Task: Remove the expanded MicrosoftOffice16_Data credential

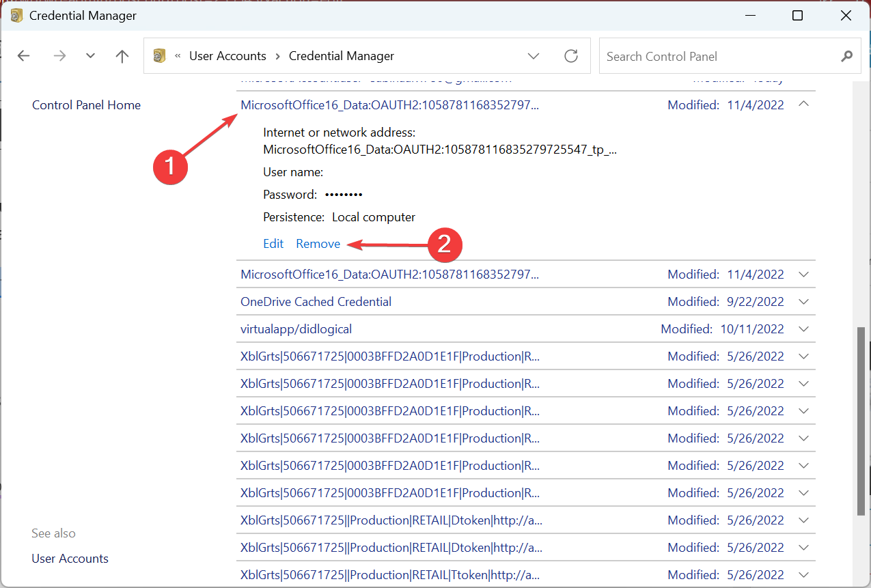Action: [318, 244]
